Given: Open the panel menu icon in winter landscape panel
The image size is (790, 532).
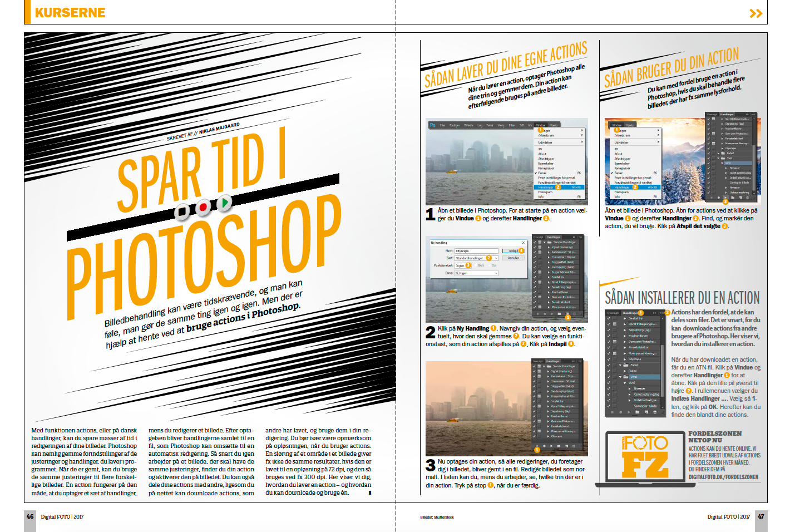Looking at the screenshot, I should (x=754, y=115).
